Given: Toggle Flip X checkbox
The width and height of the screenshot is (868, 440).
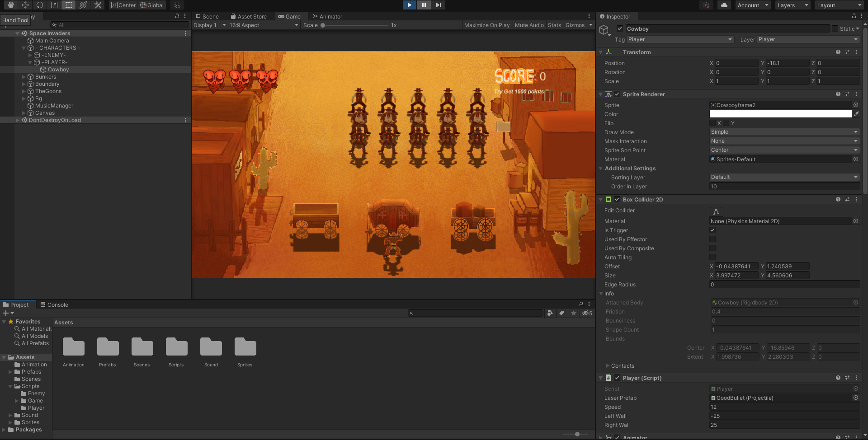Looking at the screenshot, I should (x=712, y=123).
